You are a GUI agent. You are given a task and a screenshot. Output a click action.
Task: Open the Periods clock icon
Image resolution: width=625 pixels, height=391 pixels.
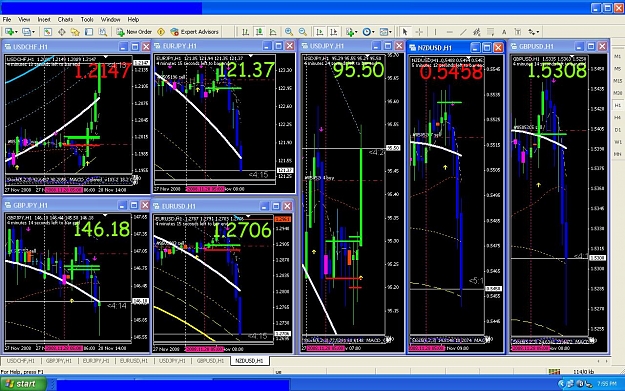click(x=366, y=32)
